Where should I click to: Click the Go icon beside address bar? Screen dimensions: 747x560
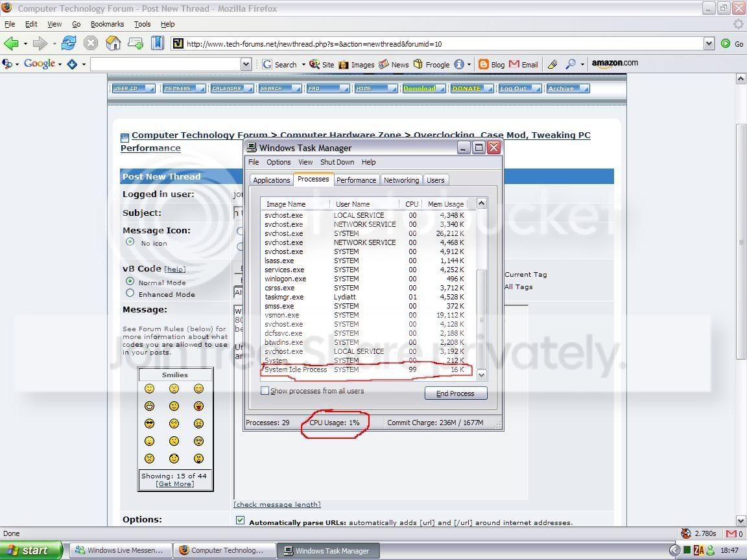pos(726,43)
